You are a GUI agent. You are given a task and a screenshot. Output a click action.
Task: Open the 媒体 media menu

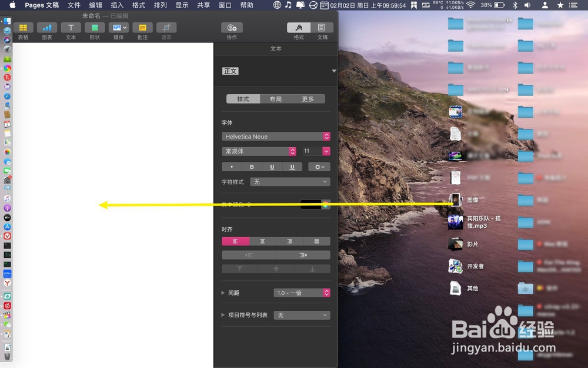119,28
